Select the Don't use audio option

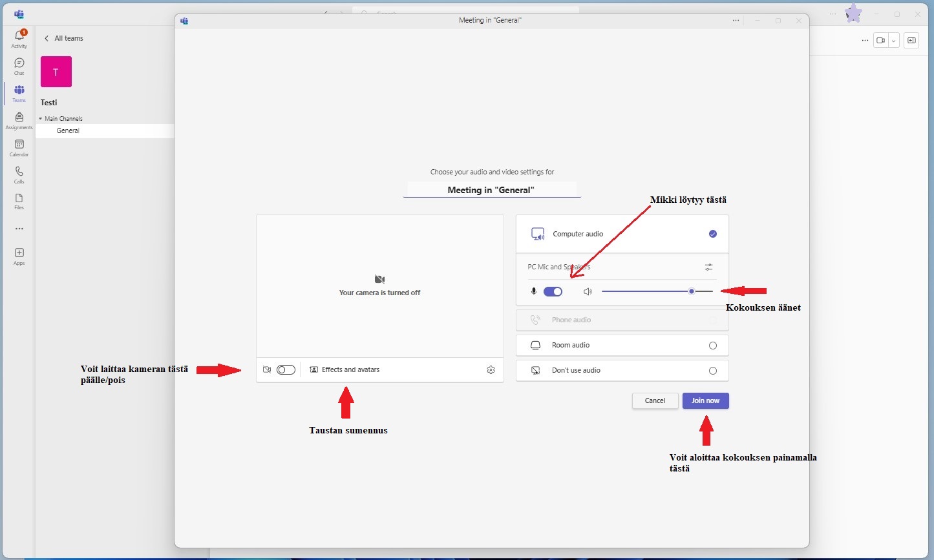tap(712, 371)
